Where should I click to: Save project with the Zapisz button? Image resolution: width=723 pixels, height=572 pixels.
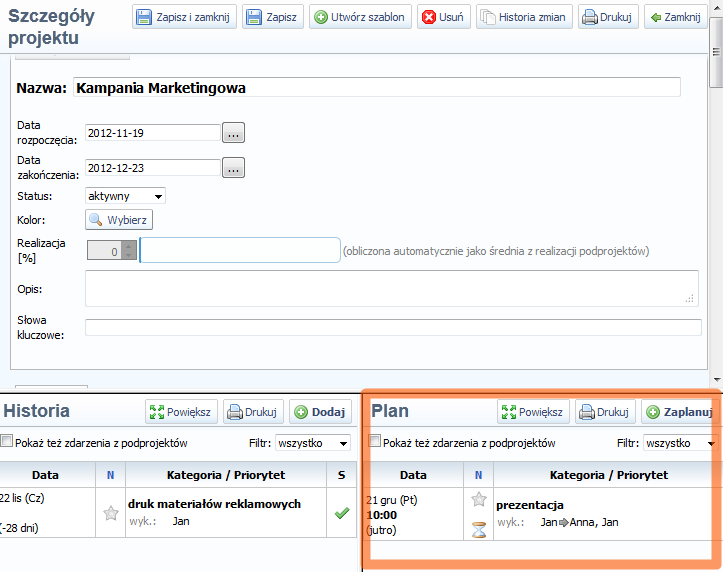click(272, 17)
